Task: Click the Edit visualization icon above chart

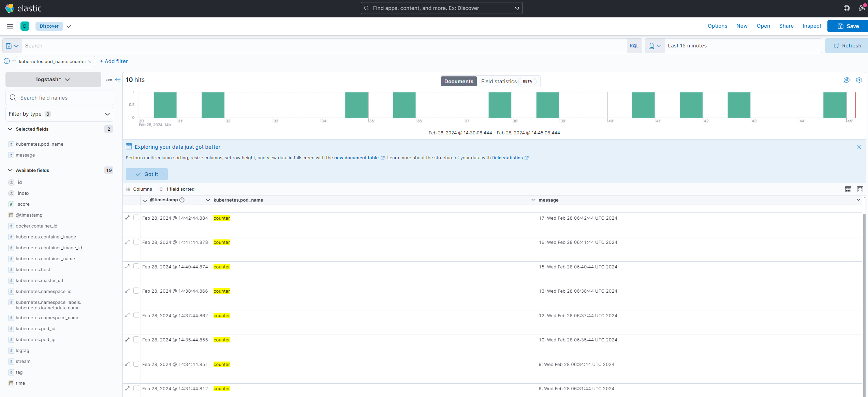Action: 846,80
